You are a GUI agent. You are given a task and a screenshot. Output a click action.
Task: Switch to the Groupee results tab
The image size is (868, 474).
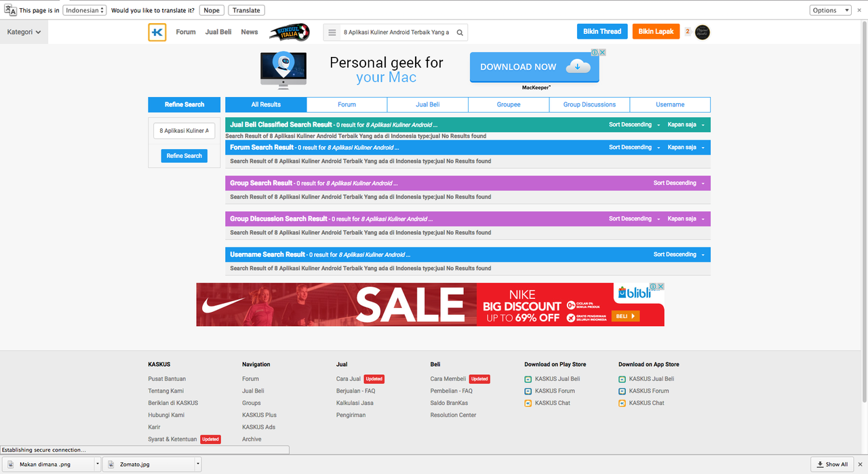509,104
